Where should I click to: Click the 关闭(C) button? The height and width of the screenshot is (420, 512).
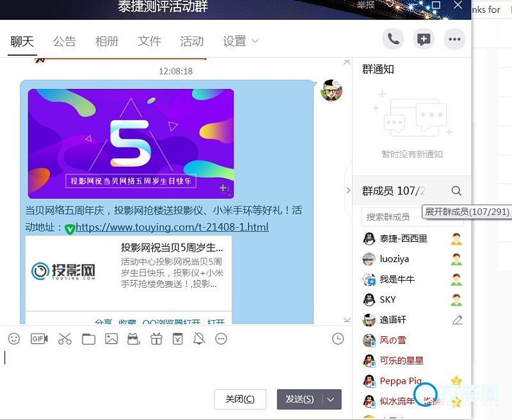pyautogui.click(x=240, y=399)
